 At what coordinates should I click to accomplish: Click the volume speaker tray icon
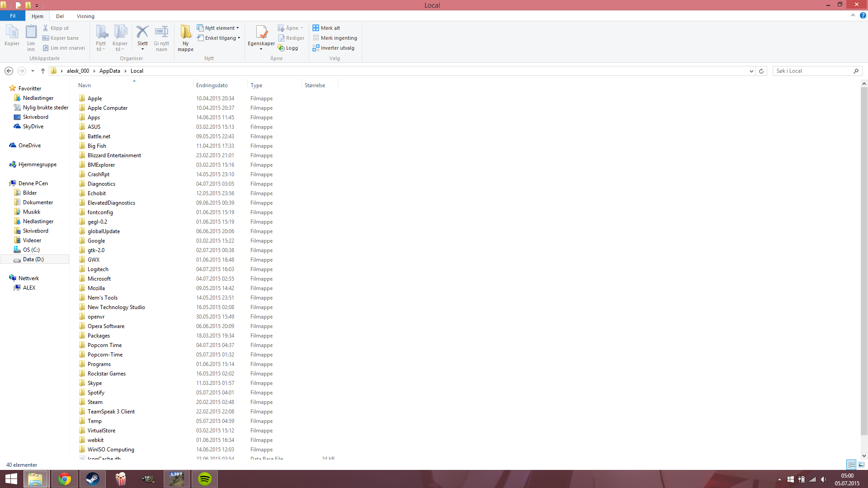823,479
